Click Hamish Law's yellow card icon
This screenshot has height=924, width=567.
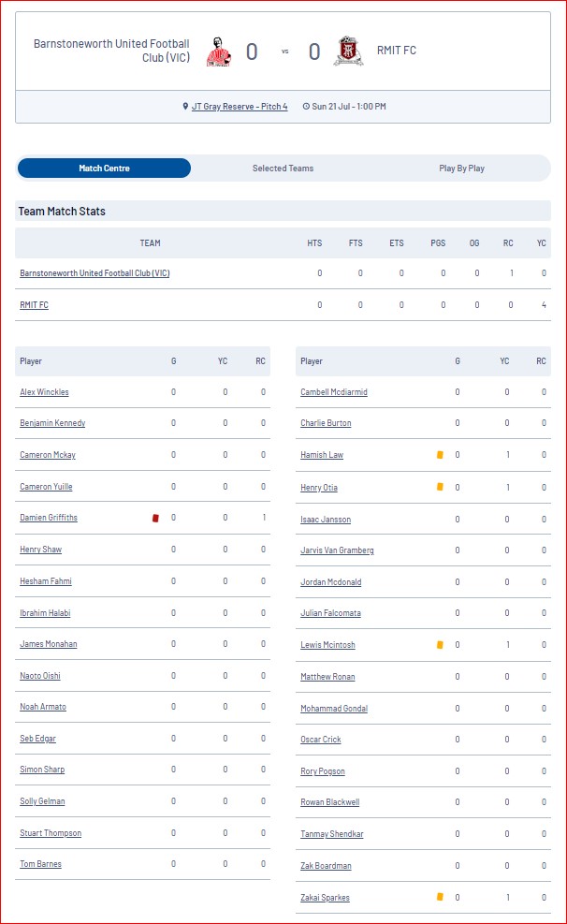[x=440, y=455]
